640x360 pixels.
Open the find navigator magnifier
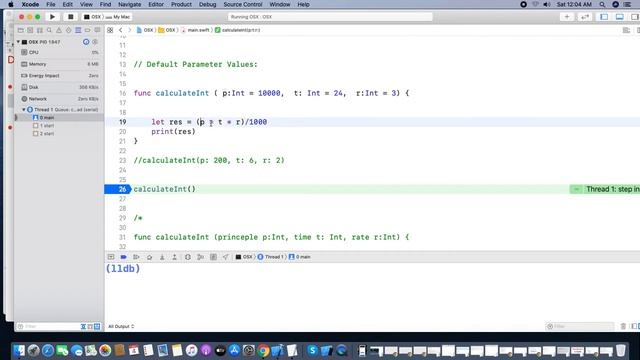49,30
